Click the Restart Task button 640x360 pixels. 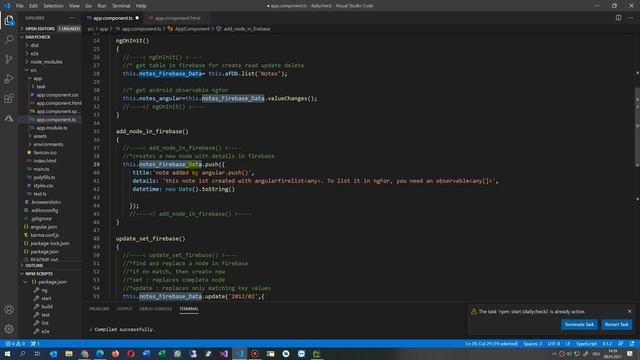pos(616,324)
